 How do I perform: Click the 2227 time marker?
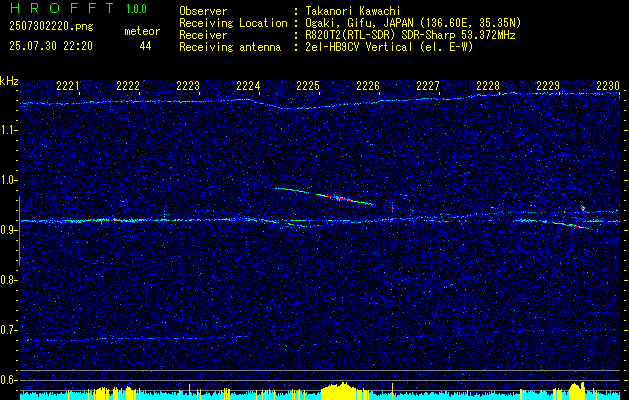(x=428, y=86)
